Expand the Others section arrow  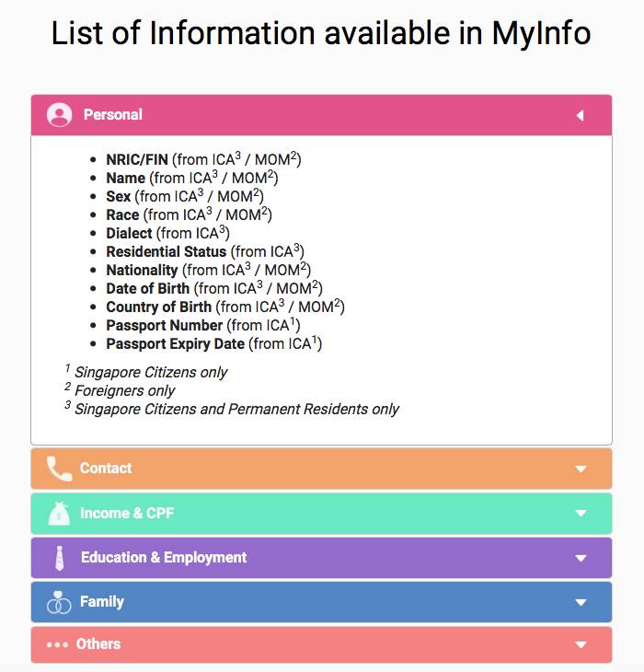coord(581,644)
